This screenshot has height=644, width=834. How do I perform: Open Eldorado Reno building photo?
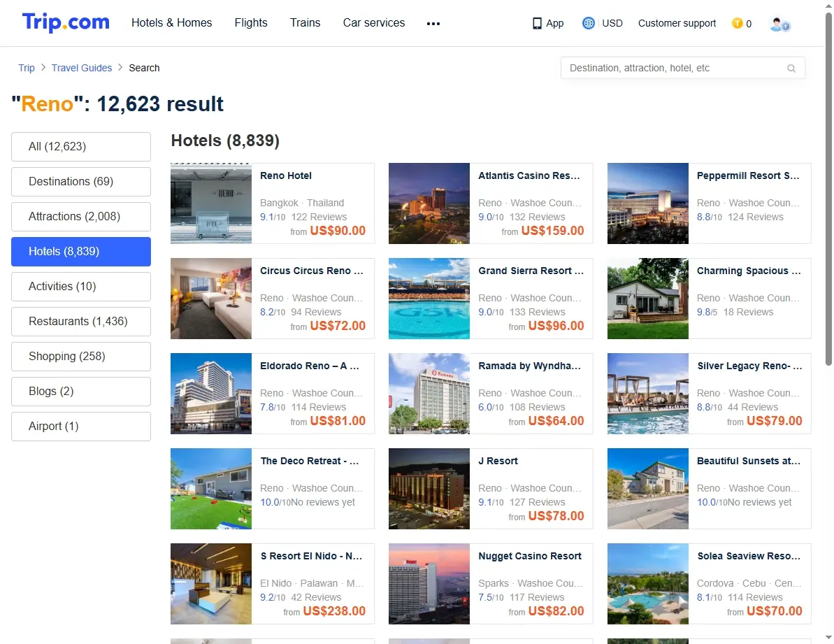coord(211,394)
